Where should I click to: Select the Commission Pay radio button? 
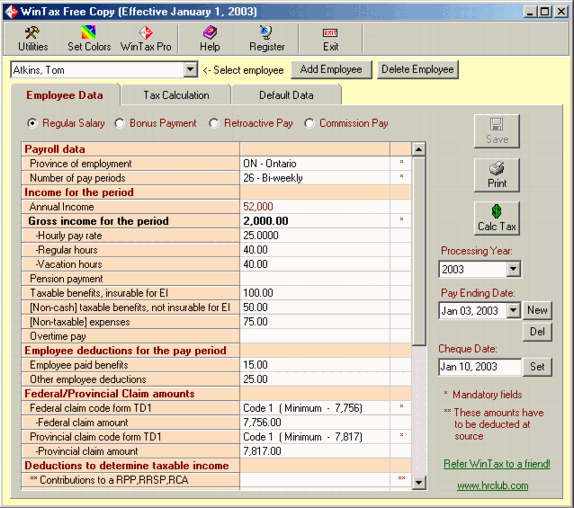pyautogui.click(x=309, y=123)
